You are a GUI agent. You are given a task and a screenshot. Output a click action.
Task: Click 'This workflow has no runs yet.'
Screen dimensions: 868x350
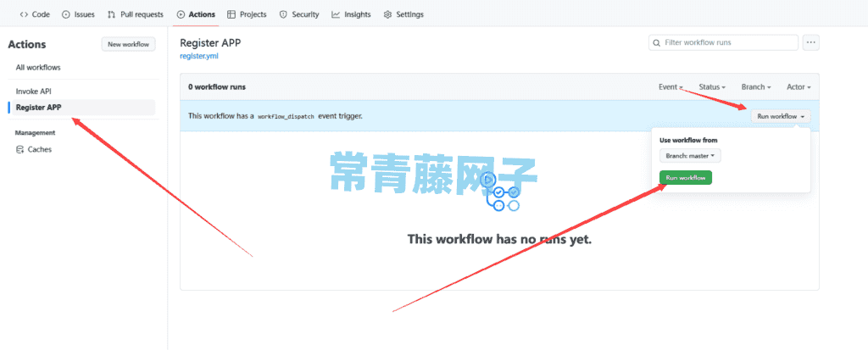[x=499, y=239]
